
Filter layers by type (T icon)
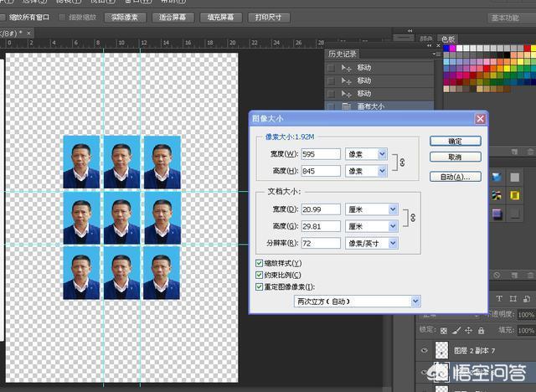pos(499,299)
